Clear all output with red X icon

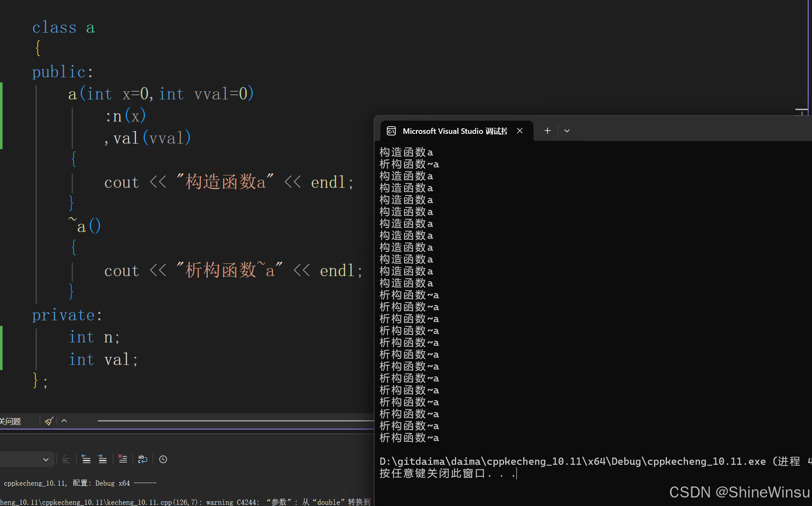(x=123, y=459)
